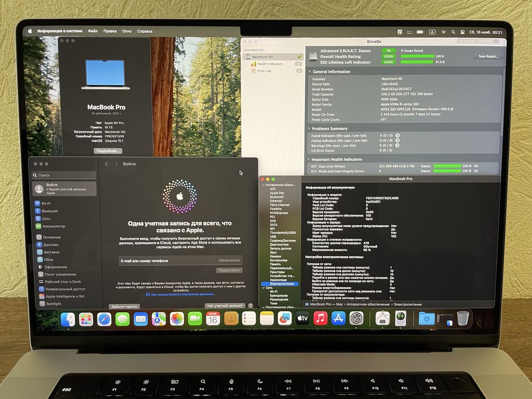This screenshot has width=532, height=399.
Task: Open Photos app in the Dock
Action: (177, 319)
